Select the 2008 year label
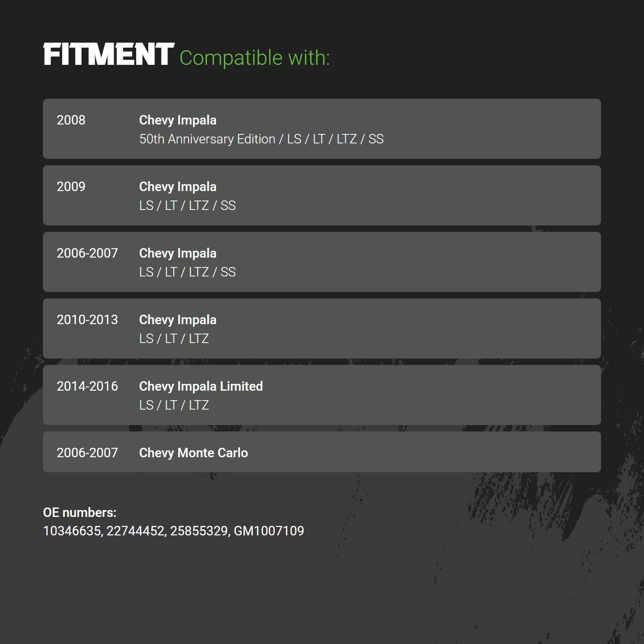Viewport: 644px width, 644px height. click(71, 120)
